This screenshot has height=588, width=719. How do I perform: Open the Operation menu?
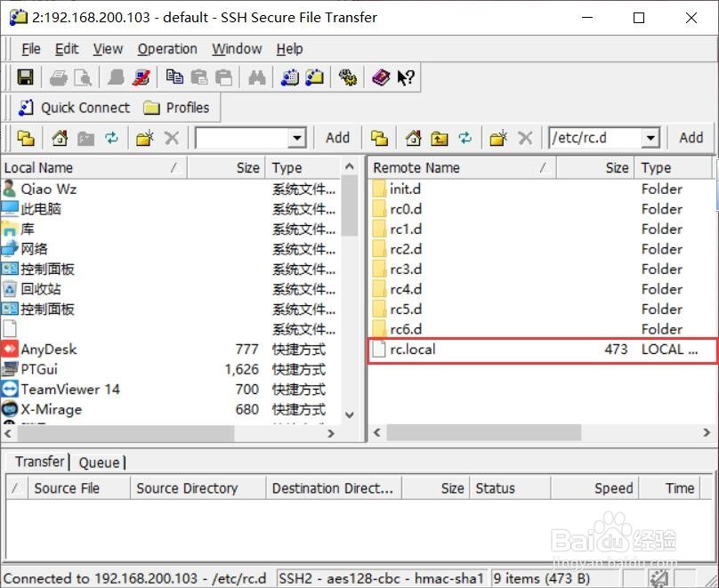(x=167, y=49)
